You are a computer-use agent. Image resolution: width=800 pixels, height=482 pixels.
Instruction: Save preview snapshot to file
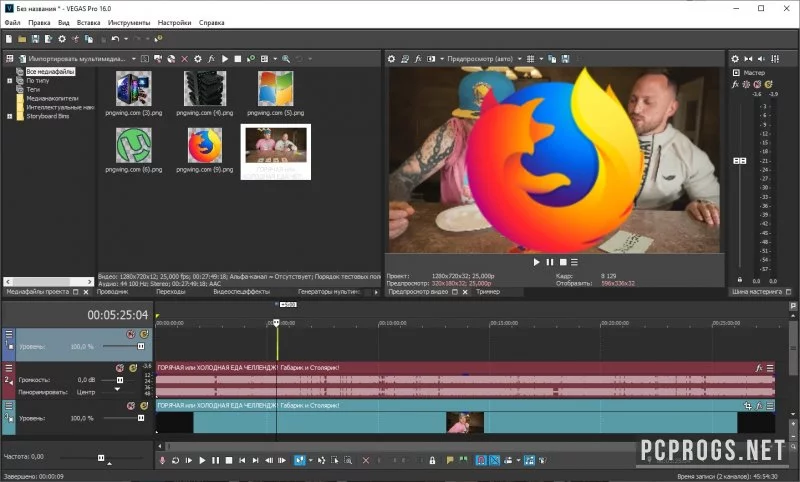565,59
